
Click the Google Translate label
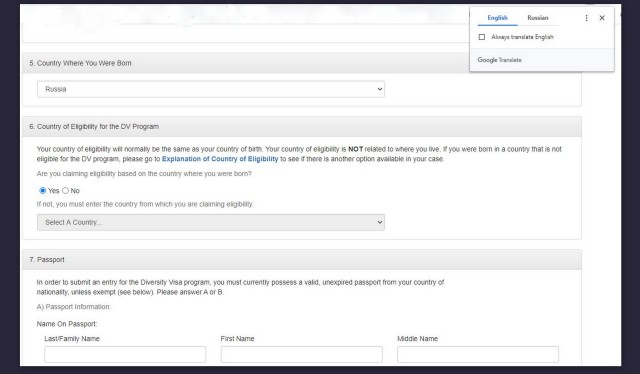tap(500, 60)
